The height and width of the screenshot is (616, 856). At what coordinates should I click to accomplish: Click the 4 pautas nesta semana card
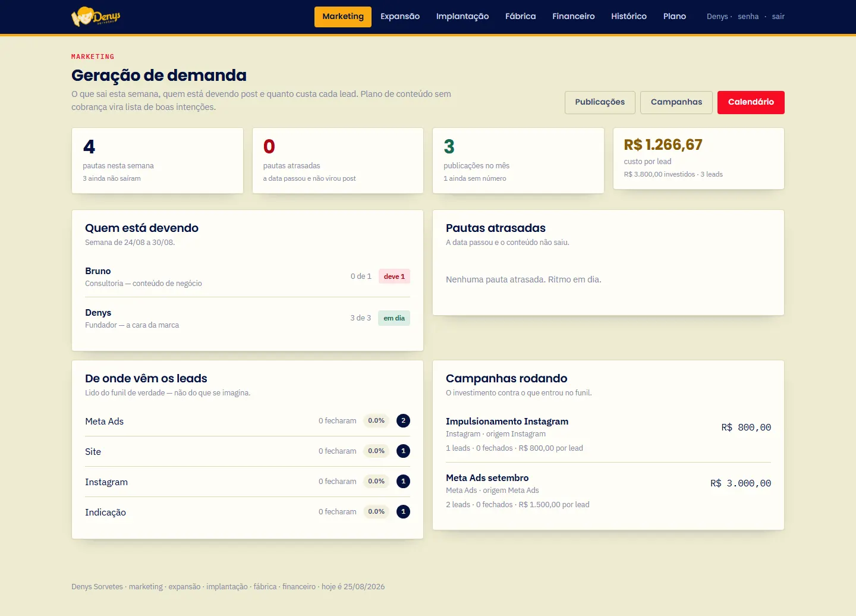pyautogui.click(x=158, y=161)
